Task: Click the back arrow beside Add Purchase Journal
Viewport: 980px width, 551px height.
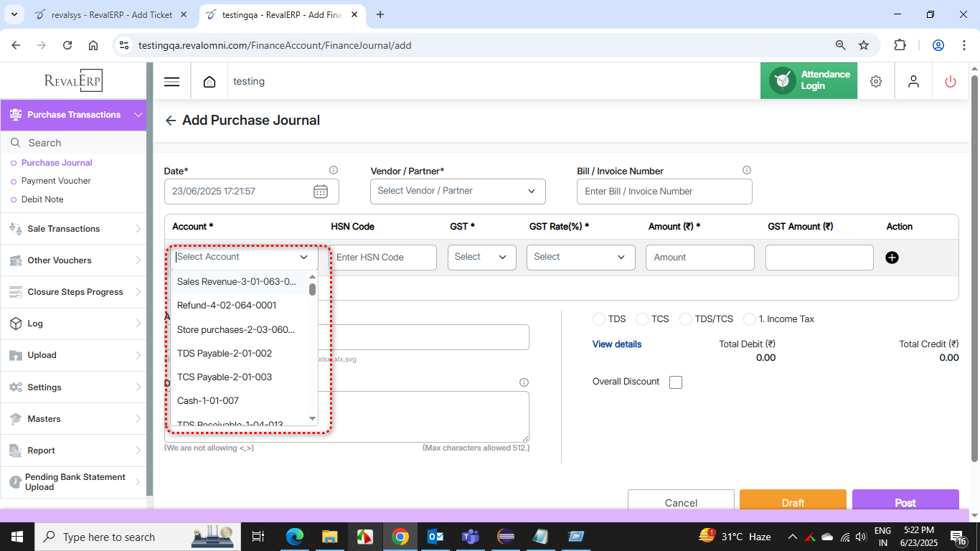Action: [171, 121]
